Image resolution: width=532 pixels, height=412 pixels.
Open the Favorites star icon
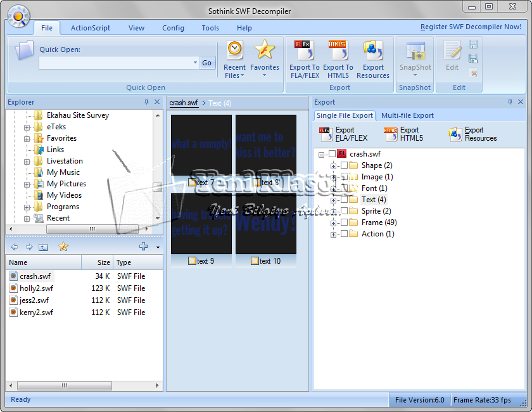265,49
